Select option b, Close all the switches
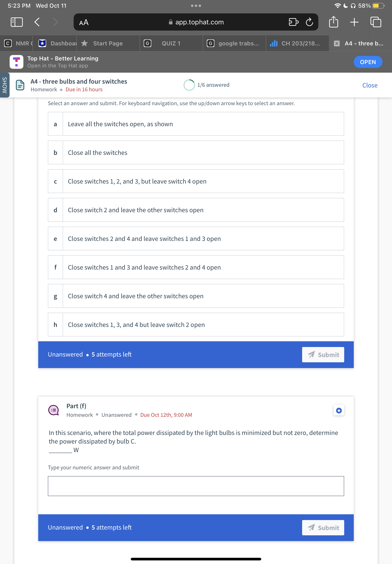 point(196,152)
